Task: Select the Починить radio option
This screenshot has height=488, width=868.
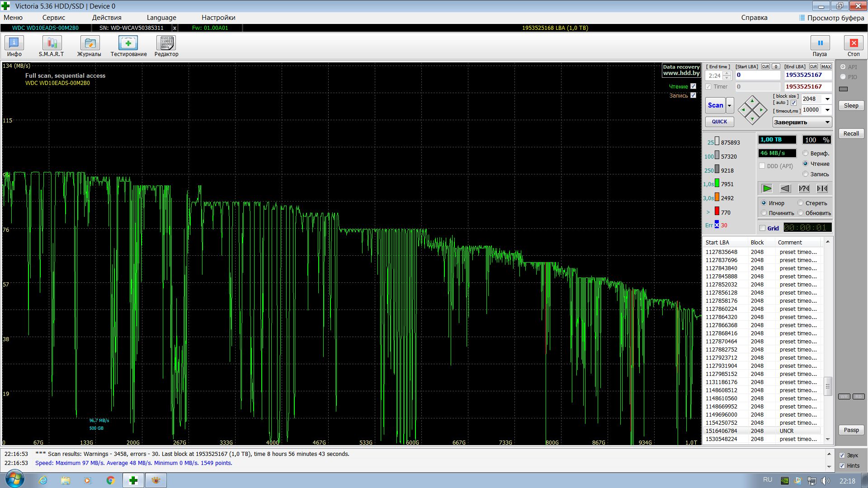Action: coord(764,213)
